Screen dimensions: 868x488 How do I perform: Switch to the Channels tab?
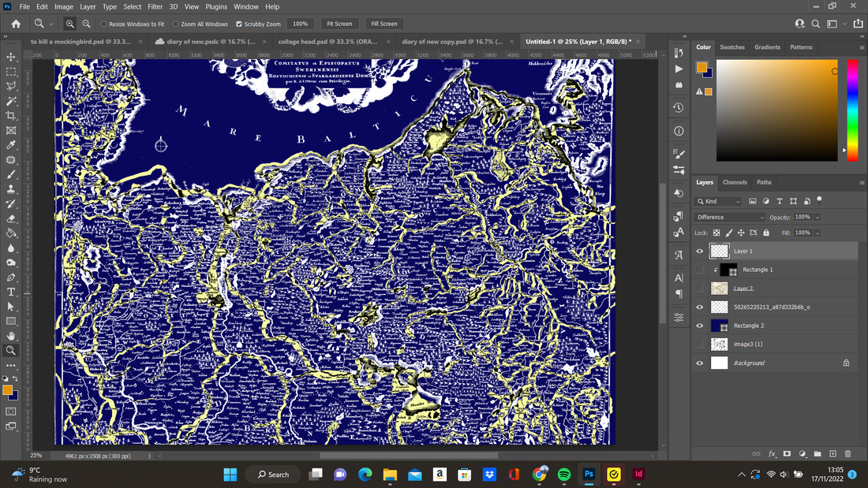tap(735, 183)
